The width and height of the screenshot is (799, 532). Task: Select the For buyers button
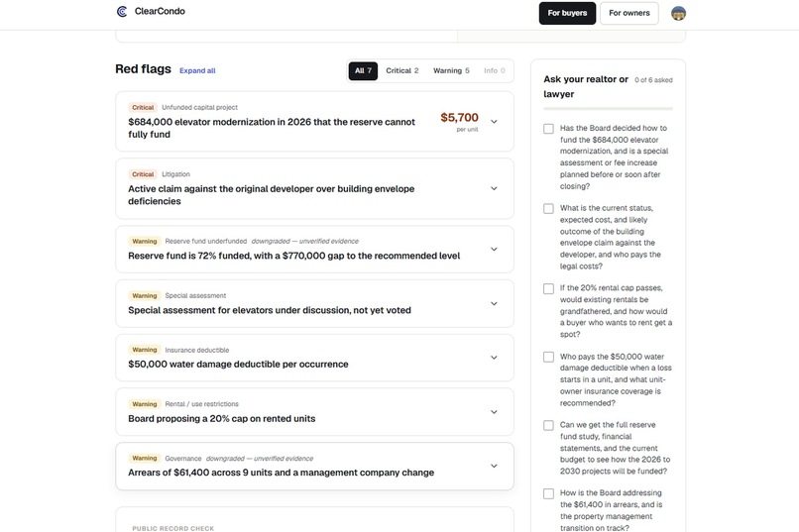coord(567,13)
